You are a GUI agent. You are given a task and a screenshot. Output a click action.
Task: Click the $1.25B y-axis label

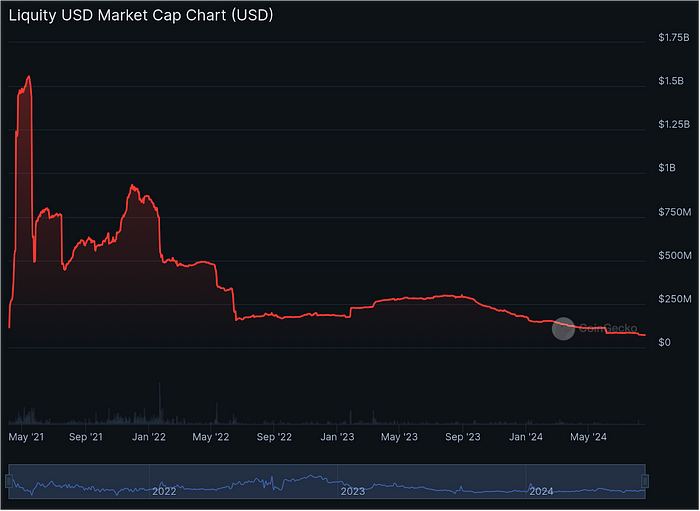coord(674,125)
